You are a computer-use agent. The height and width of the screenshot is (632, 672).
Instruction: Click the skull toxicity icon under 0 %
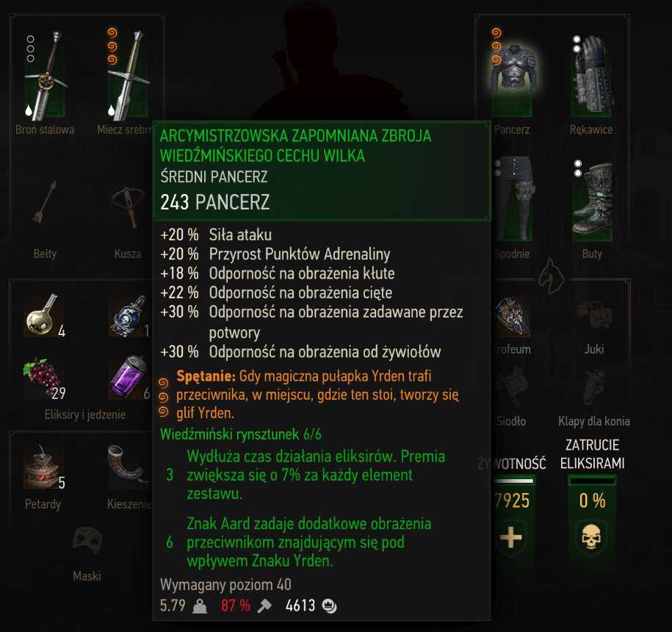pyautogui.click(x=591, y=536)
